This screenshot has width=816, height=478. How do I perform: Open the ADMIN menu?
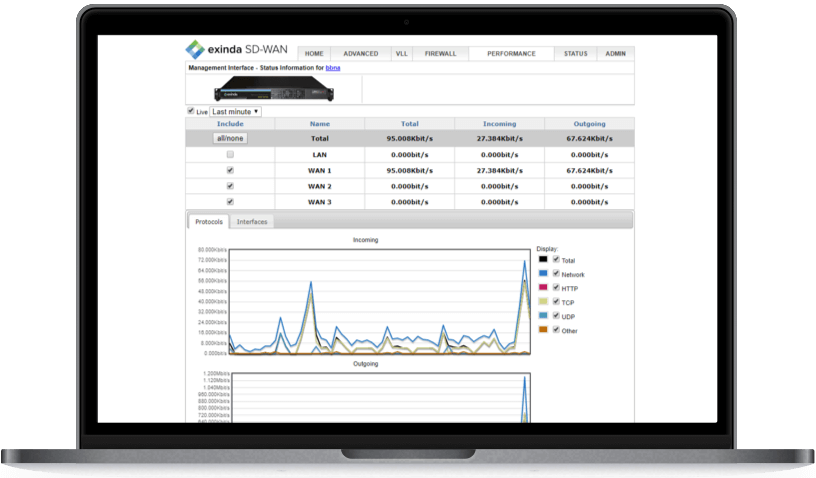click(x=616, y=54)
